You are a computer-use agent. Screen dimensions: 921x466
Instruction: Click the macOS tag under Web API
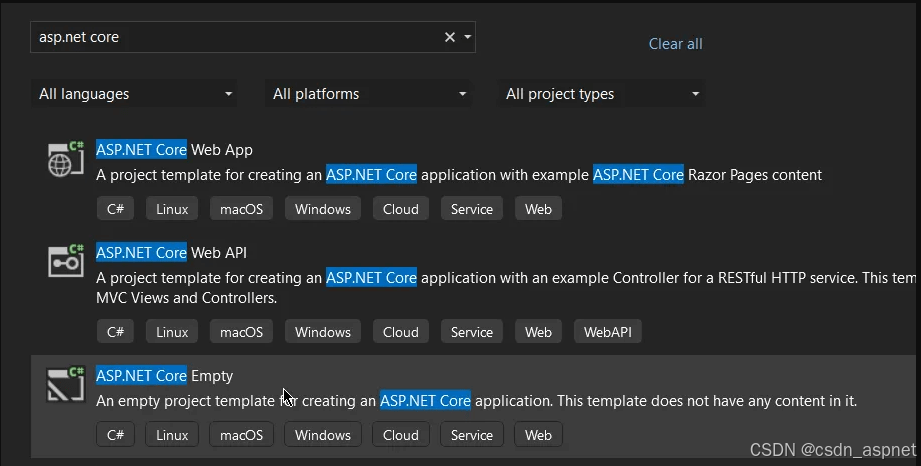(241, 332)
